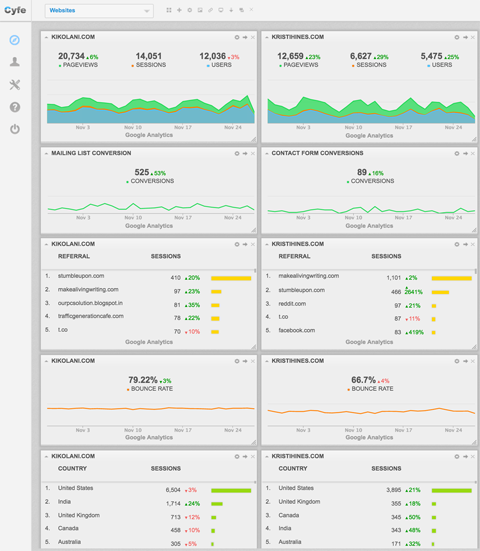Collapse the KIKOLANI.COM bounce rate widget caret

[x=46, y=361]
